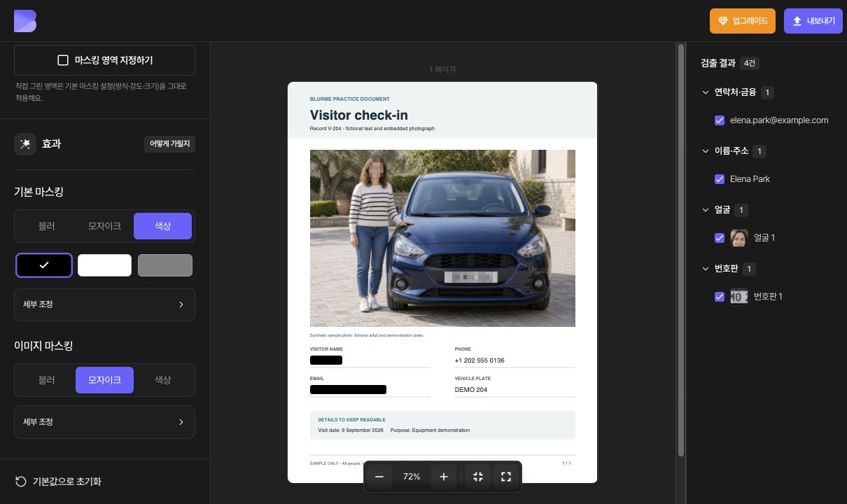This screenshot has height=504, width=847.
Task: Open 세부 조정 under 기본 마스킹
Action: tap(104, 304)
